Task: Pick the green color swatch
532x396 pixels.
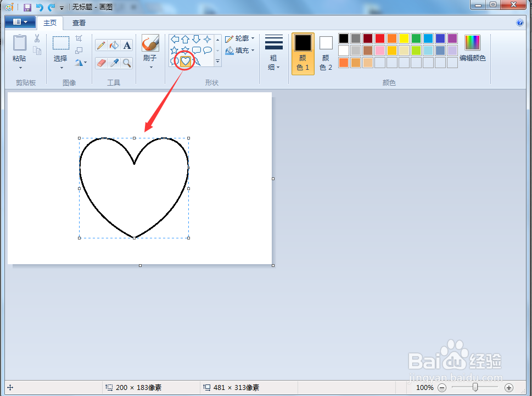Action: click(x=416, y=38)
